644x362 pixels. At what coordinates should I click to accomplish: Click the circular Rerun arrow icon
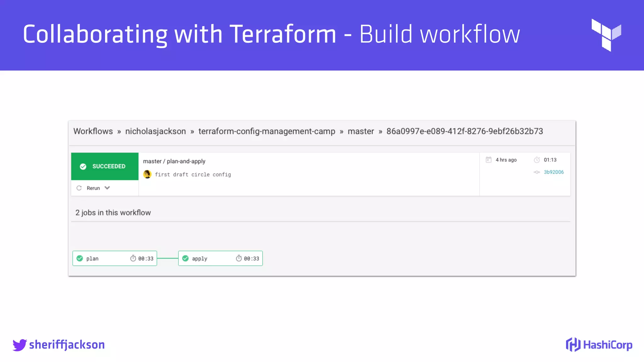pyautogui.click(x=79, y=188)
